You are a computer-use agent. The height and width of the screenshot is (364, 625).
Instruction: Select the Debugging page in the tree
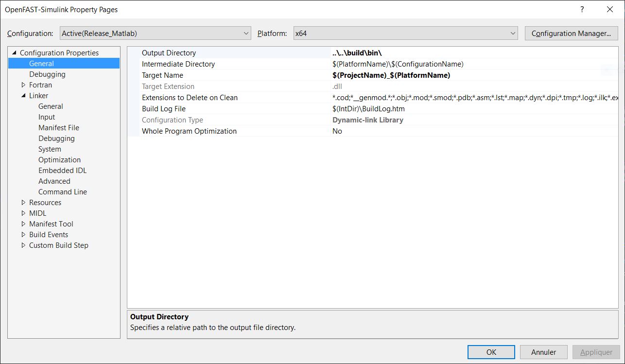click(48, 74)
